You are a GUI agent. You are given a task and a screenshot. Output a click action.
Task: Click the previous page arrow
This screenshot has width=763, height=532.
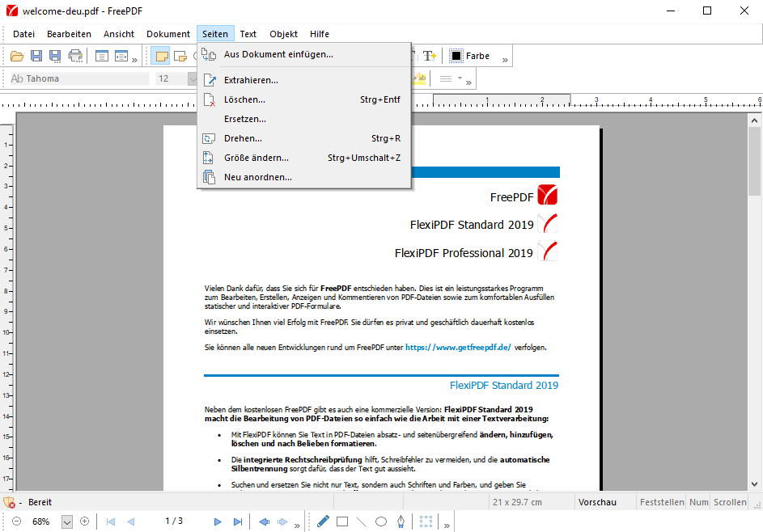pos(130,521)
